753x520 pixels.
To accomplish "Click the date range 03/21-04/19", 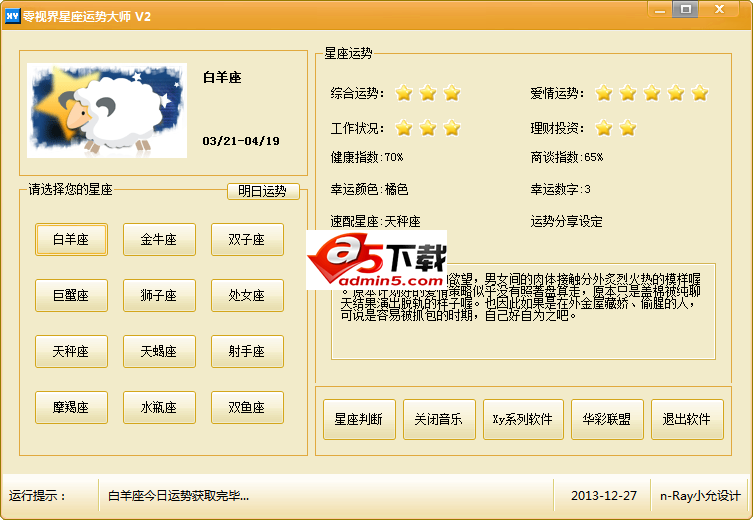I will coord(241,141).
